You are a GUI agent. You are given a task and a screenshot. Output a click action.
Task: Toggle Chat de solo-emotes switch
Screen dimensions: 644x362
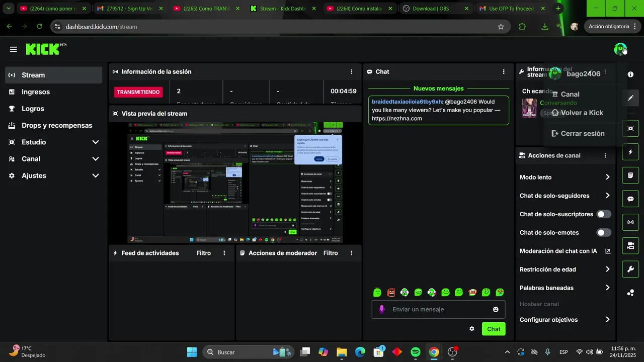click(604, 233)
